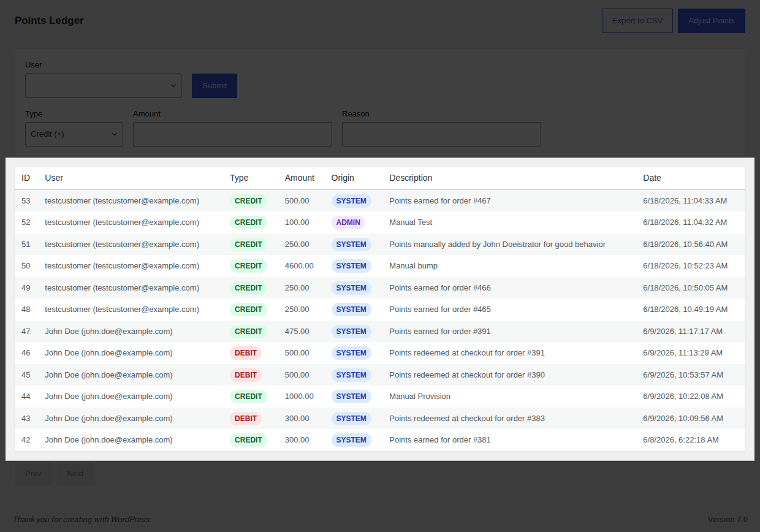The height and width of the screenshot is (532, 760).
Task: Open the Type dropdown showing Credit (+)
Action: 74,134
